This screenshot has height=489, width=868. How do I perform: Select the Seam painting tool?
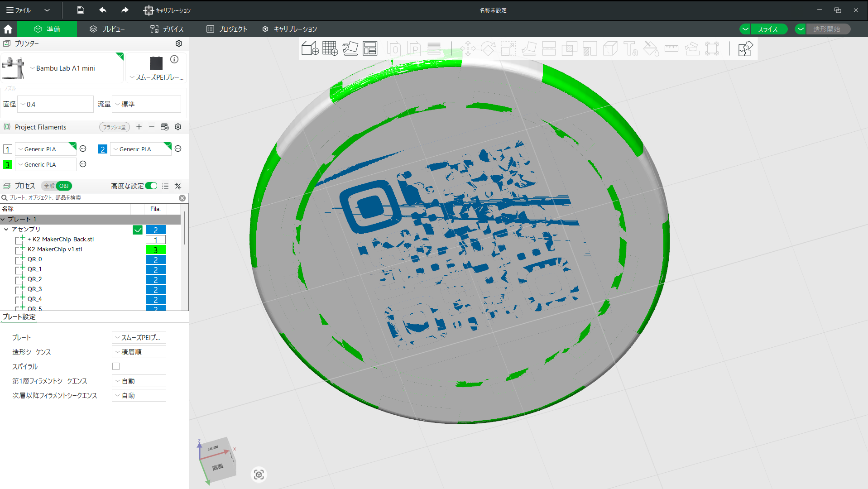tap(610, 48)
